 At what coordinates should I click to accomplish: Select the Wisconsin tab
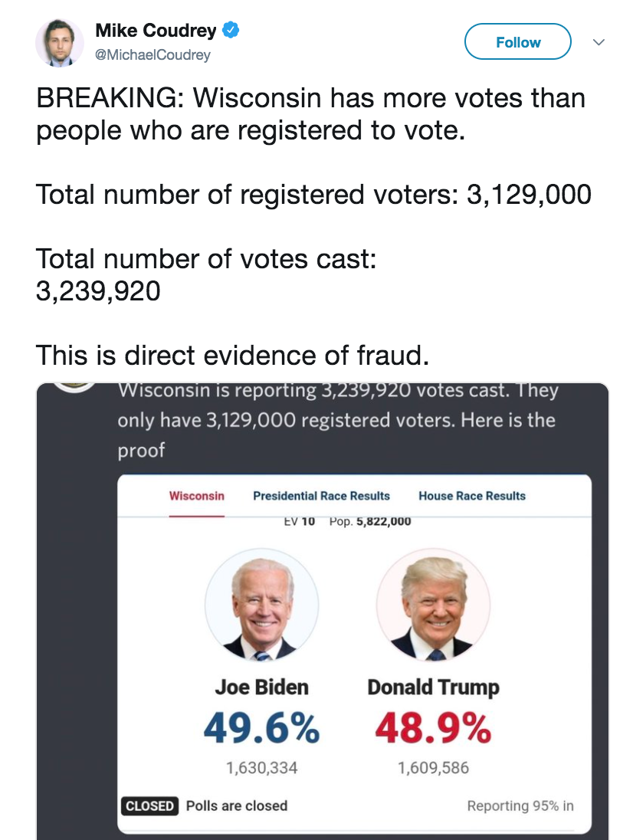[197, 496]
